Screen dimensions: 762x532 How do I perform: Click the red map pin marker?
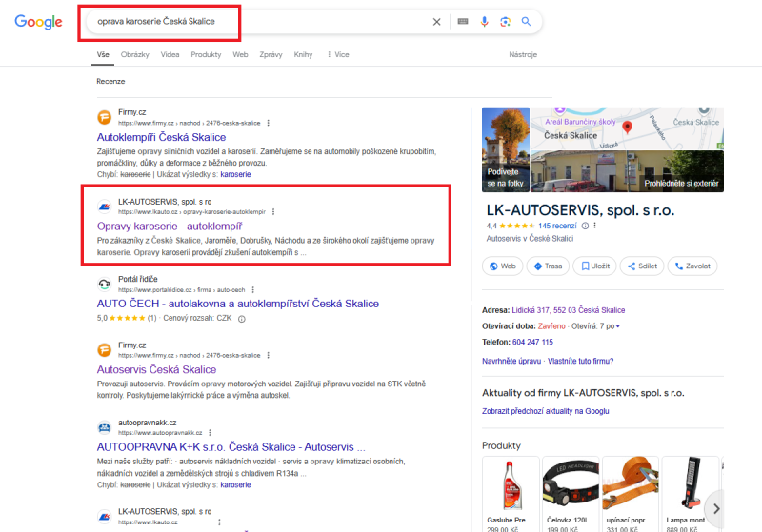(628, 128)
